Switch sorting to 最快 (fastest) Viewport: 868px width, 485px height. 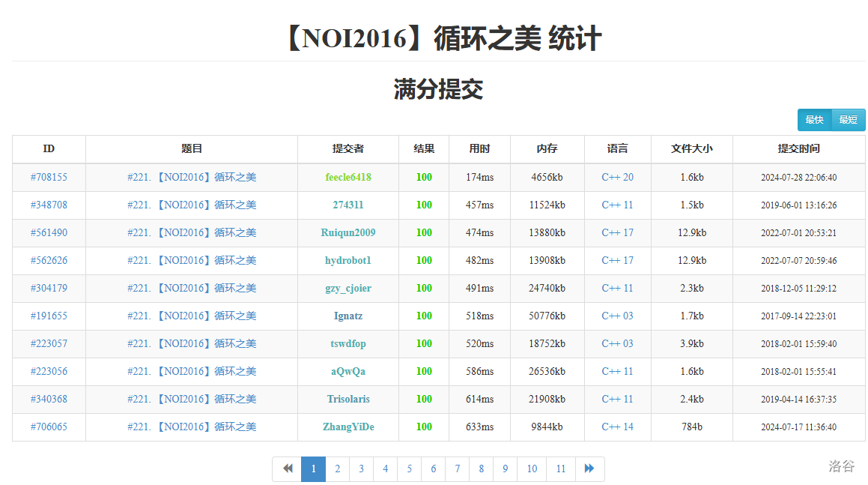814,120
